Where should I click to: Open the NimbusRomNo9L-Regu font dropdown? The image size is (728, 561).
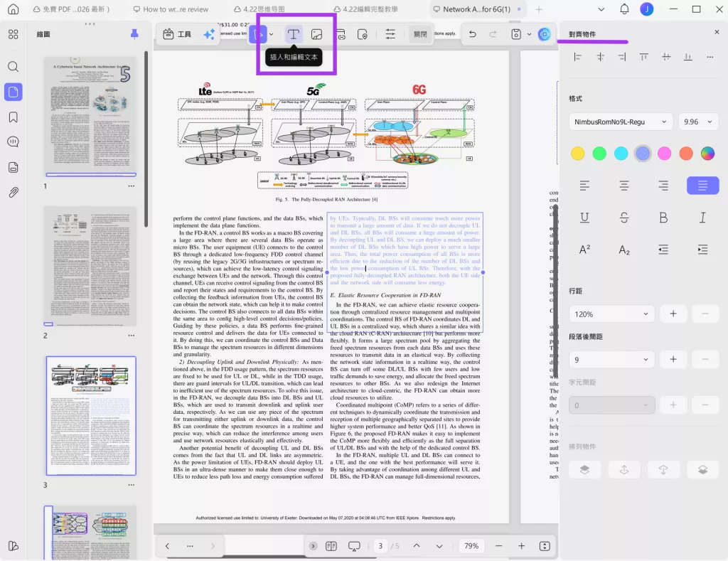[x=620, y=122]
